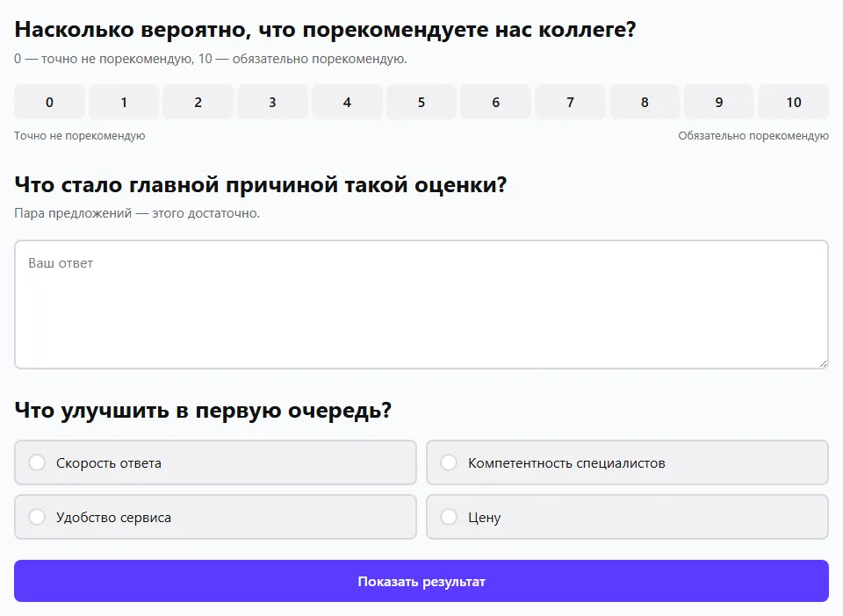The image size is (843, 616).
Task: Click the heading 'Что улучшить в первую очередь?'
Action: tap(203, 411)
